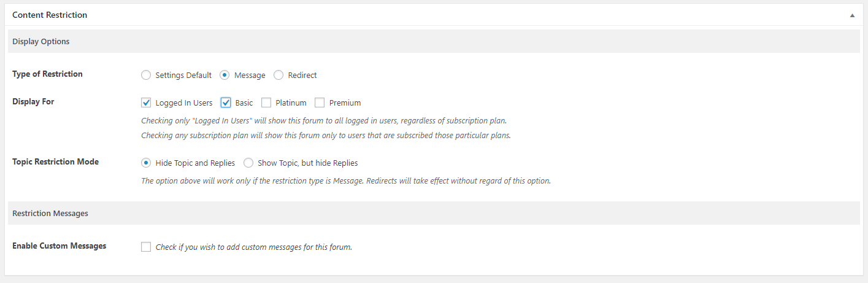Choose Show Topic, but hide Replies
Image resolution: width=868 pixels, height=283 pixels.
click(248, 163)
